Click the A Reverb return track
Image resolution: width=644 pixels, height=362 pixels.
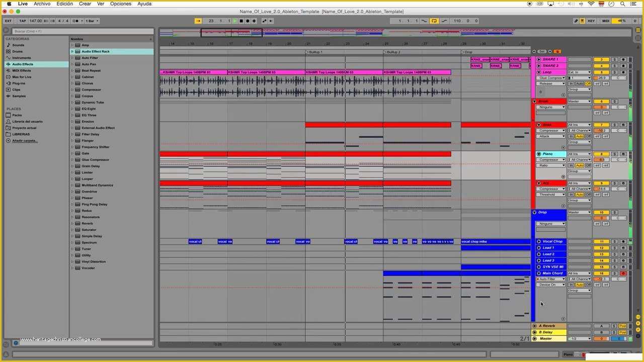(x=547, y=326)
